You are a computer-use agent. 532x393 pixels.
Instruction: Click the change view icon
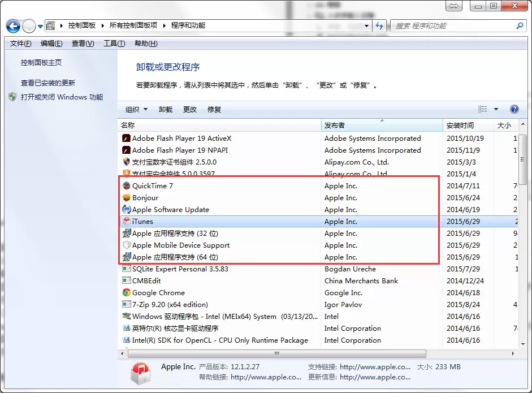[x=482, y=109]
